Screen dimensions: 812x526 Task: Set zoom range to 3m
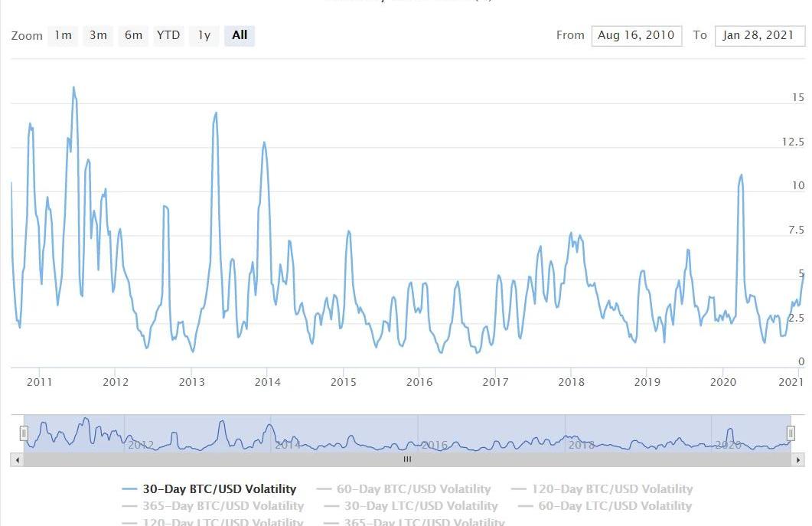click(98, 35)
